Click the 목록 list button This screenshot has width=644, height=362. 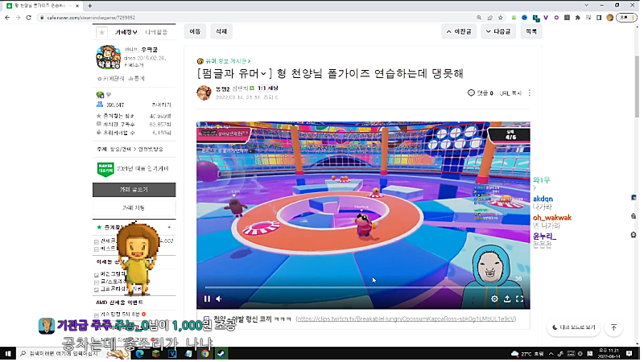click(x=531, y=31)
